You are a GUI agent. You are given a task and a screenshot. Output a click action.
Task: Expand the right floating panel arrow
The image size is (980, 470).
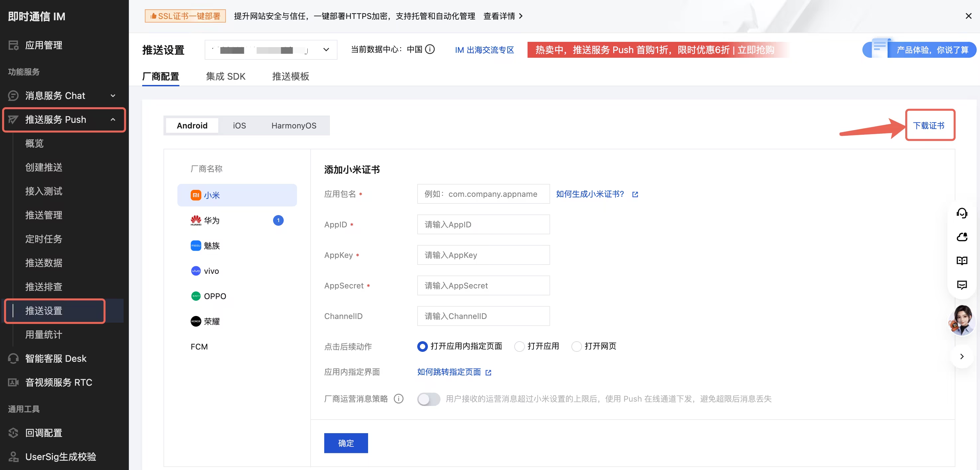[962, 356]
